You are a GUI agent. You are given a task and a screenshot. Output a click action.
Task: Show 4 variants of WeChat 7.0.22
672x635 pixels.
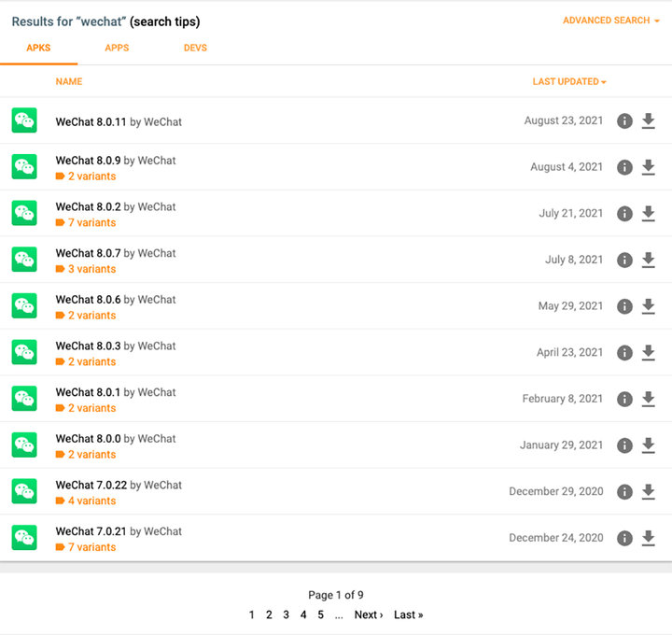tap(91, 501)
